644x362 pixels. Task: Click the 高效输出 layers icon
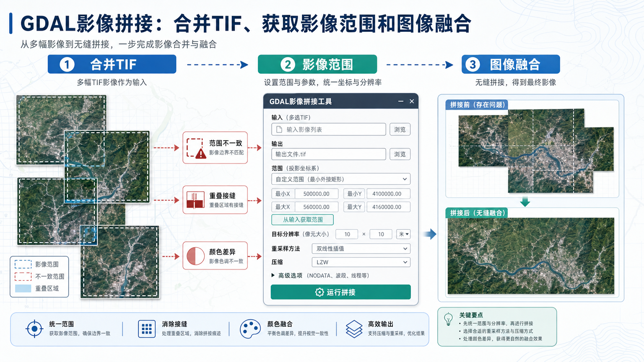click(x=354, y=329)
